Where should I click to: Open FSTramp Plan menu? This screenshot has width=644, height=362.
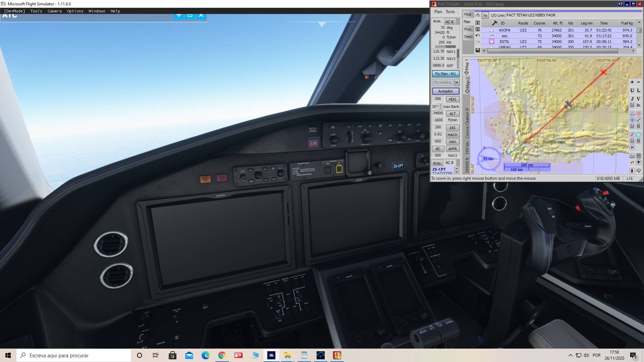click(x=438, y=12)
